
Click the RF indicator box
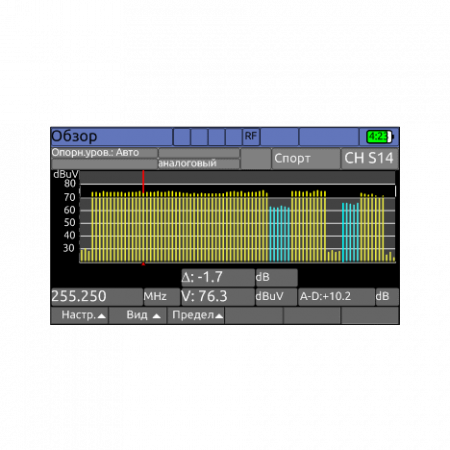tap(251, 136)
